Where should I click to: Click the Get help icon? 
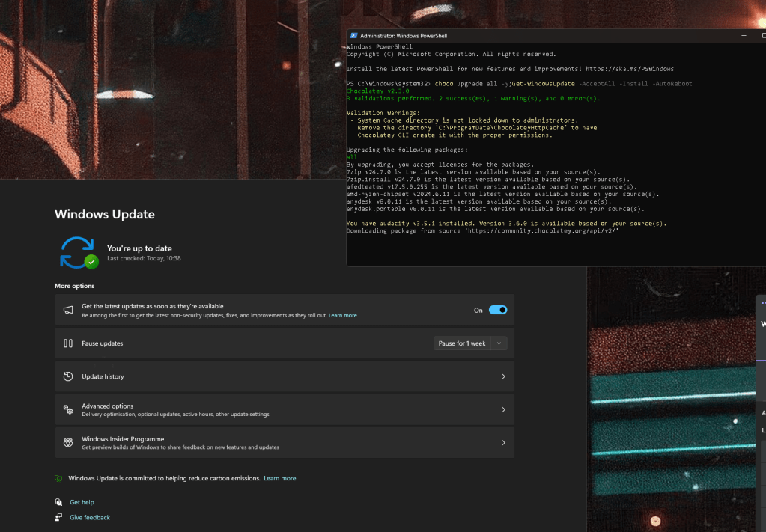[x=58, y=502]
